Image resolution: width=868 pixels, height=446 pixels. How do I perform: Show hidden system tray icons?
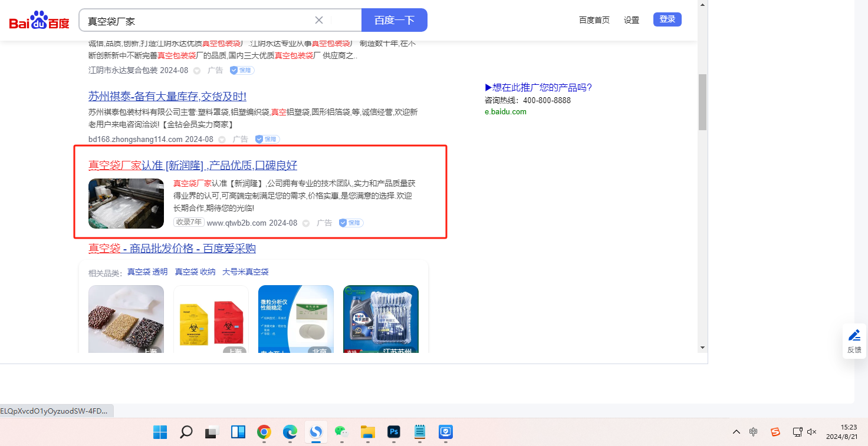point(736,432)
